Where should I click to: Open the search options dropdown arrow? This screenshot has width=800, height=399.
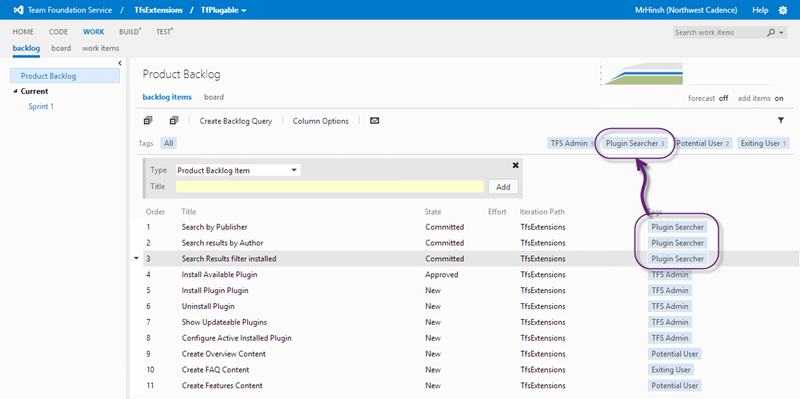782,33
